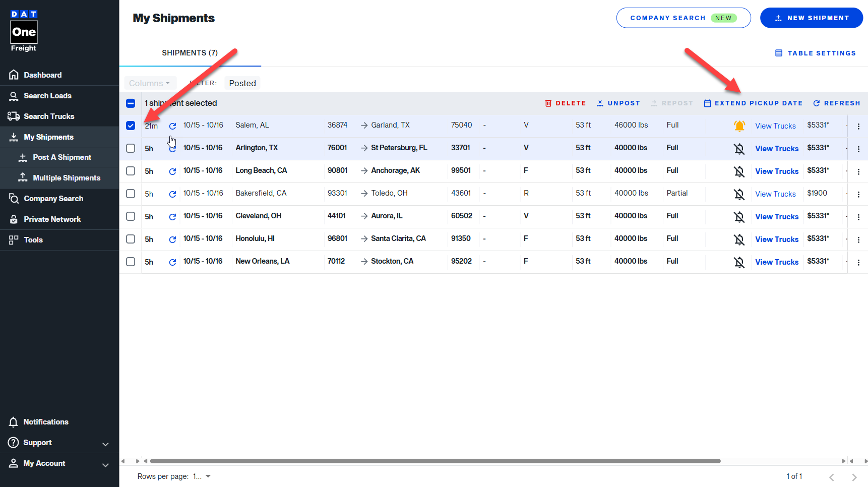Click refresh icon on Long Beach shipment row

[172, 171]
